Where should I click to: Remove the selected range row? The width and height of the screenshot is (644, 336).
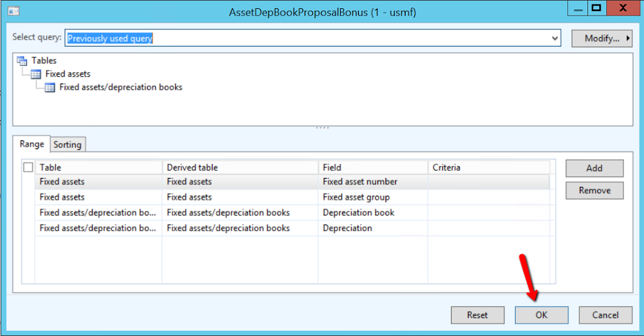[x=594, y=191]
